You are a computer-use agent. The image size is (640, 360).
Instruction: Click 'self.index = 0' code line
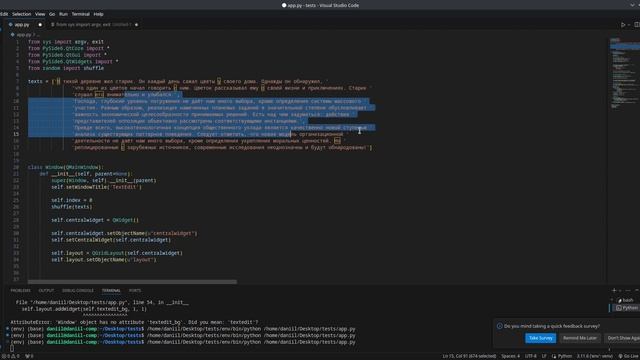click(71, 200)
